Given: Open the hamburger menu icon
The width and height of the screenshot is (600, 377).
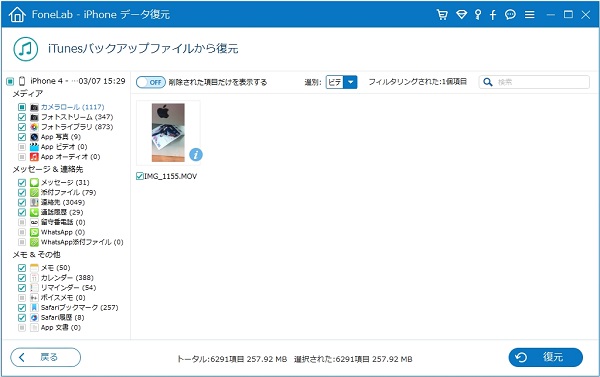Looking at the screenshot, I should 530,15.
